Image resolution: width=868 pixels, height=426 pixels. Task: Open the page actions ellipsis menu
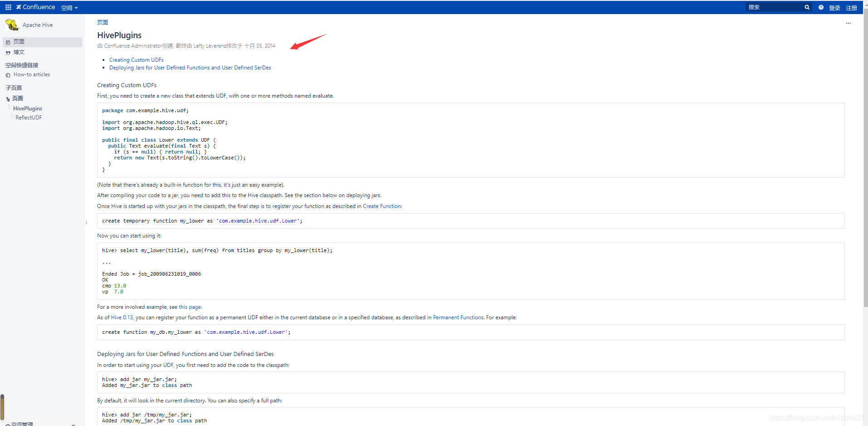(x=848, y=23)
